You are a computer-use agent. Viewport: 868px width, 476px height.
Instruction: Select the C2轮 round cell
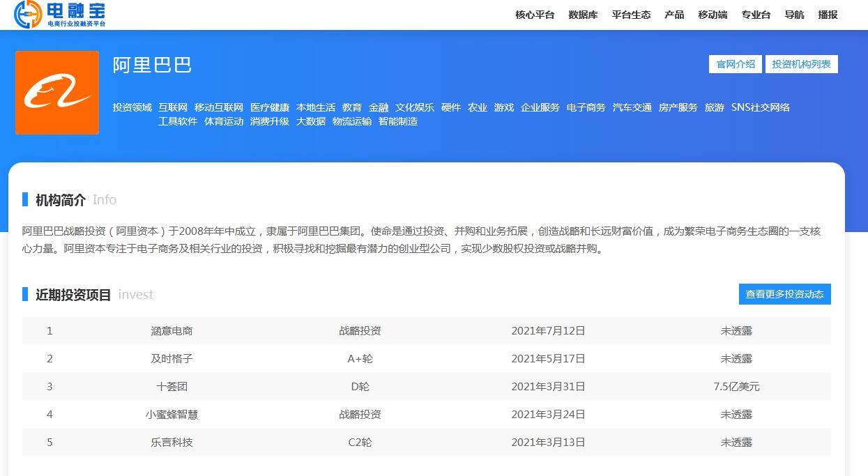click(360, 443)
